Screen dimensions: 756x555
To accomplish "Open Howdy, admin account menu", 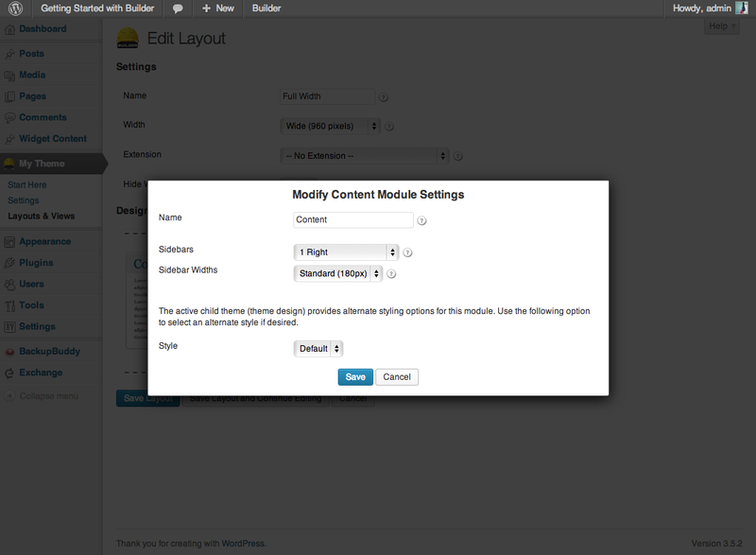I will (x=710, y=9).
